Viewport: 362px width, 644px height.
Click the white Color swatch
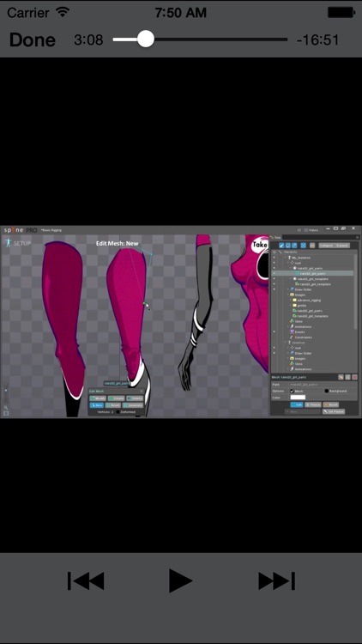(x=298, y=398)
